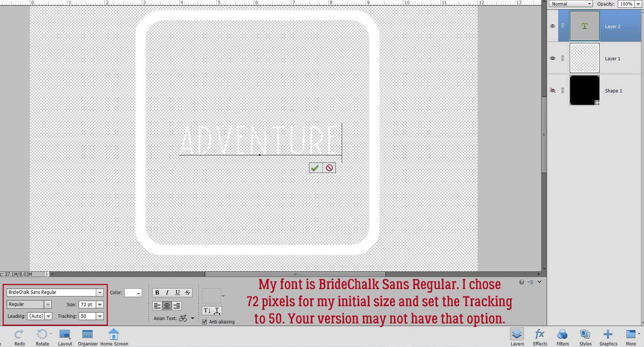Click the font Size value field

(x=88, y=304)
